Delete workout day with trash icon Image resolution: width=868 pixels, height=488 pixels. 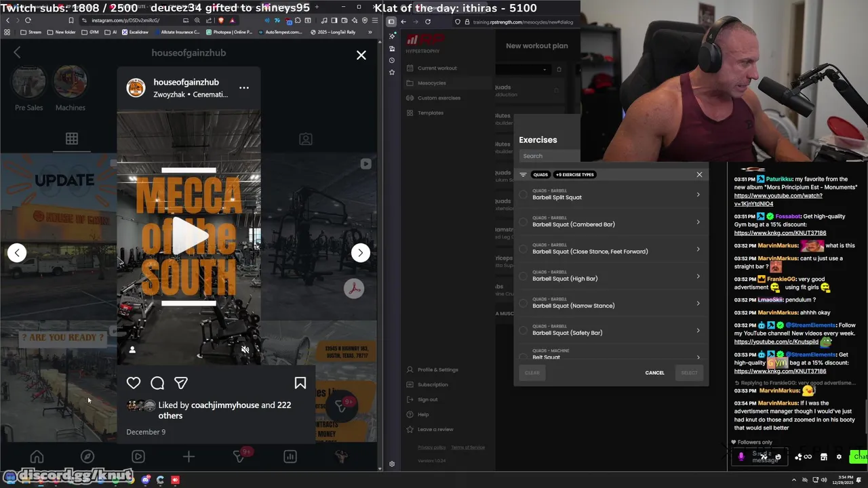coord(559,69)
